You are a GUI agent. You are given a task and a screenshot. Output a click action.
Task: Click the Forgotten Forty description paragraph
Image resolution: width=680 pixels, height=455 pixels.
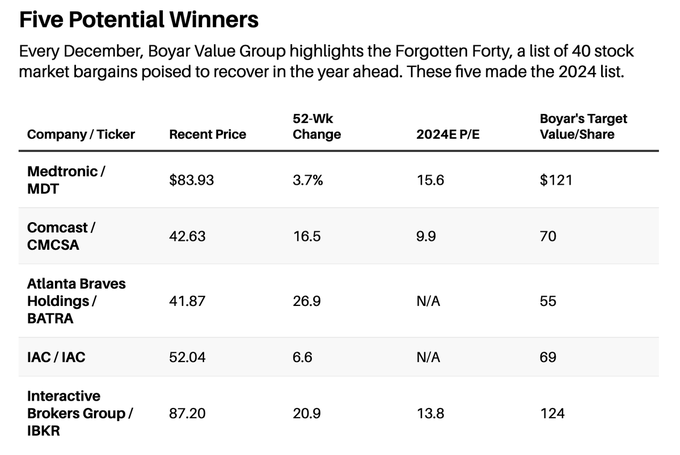click(326, 61)
